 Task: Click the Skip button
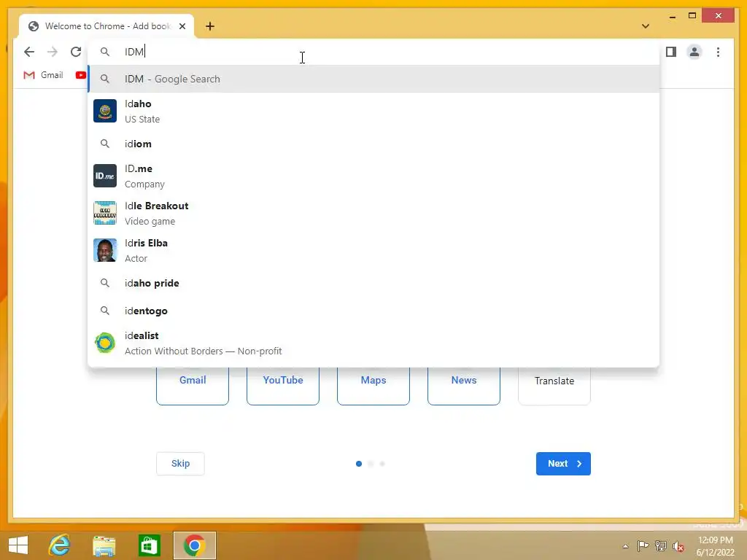pos(181,463)
